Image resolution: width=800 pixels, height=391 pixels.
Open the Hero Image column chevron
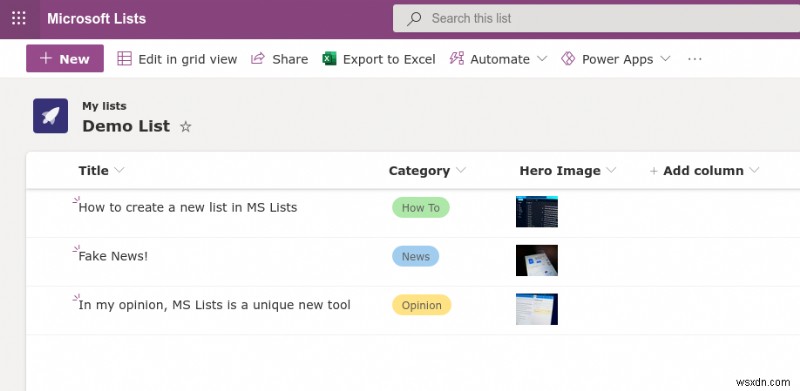pyautogui.click(x=611, y=170)
